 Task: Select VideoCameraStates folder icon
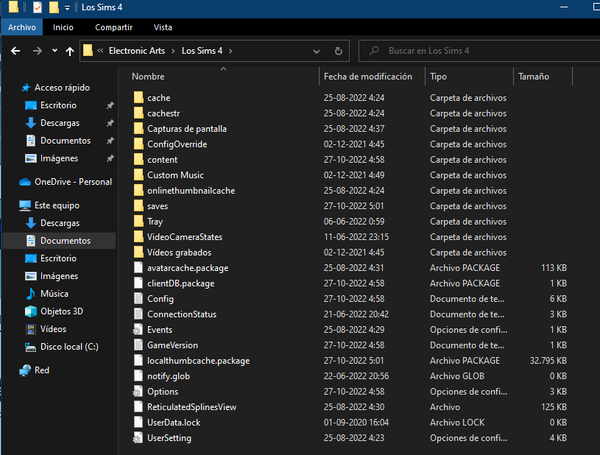click(x=139, y=237)
